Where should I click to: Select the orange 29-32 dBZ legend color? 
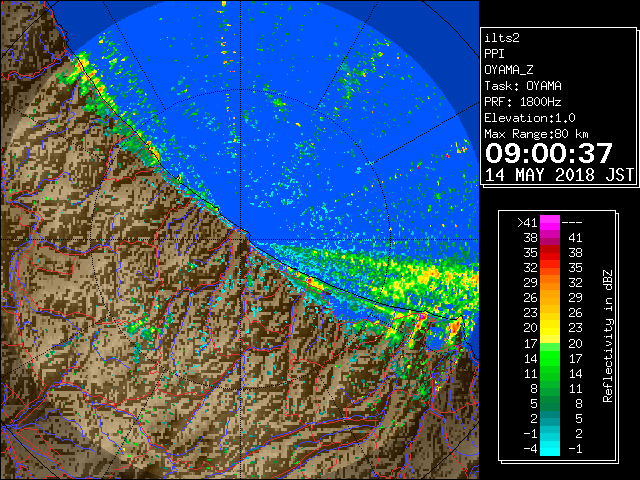click(550, 282)
